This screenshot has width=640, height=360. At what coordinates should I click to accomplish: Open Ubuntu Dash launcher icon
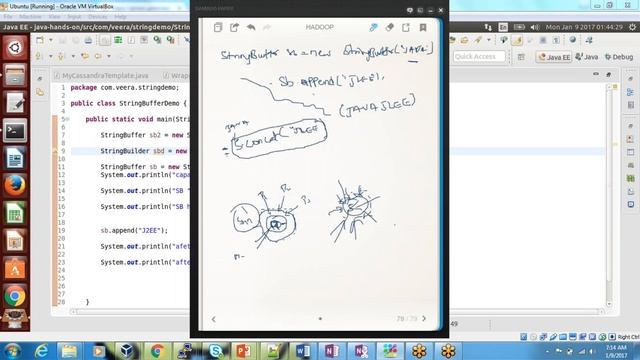pos(15,47)
